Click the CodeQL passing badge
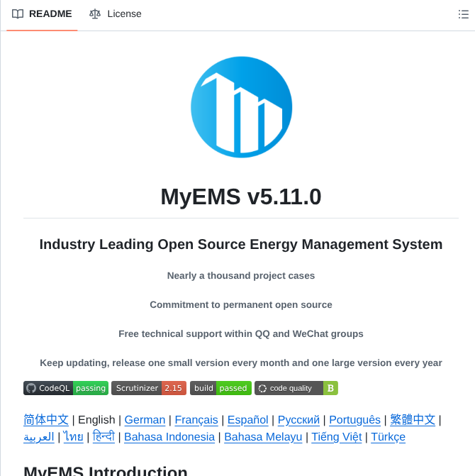This screenshot has width=475, height=476. pyautogui.click(x=66, y=388)
